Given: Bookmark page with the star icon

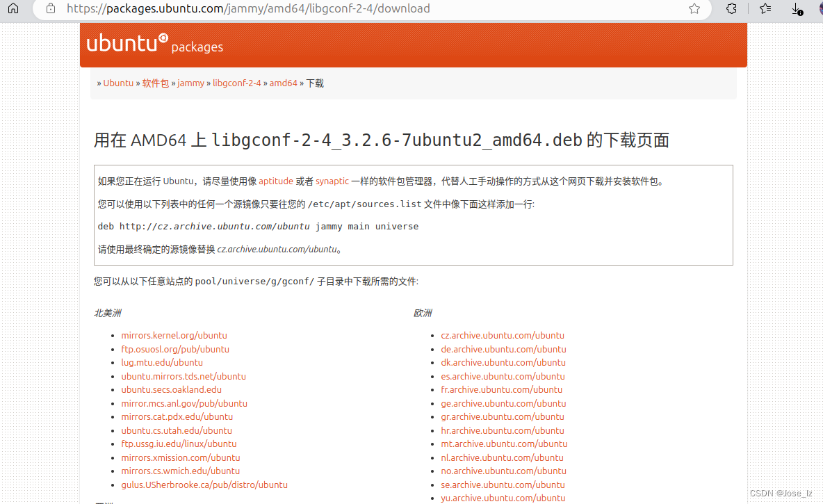Looking at the screenshot, I should pyautogui.click(x=694, y=8).
